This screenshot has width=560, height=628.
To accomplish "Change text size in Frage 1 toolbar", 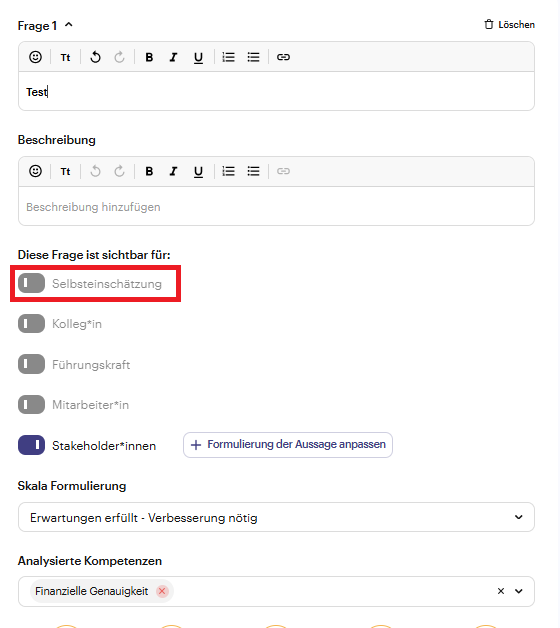I will [65, 57].
